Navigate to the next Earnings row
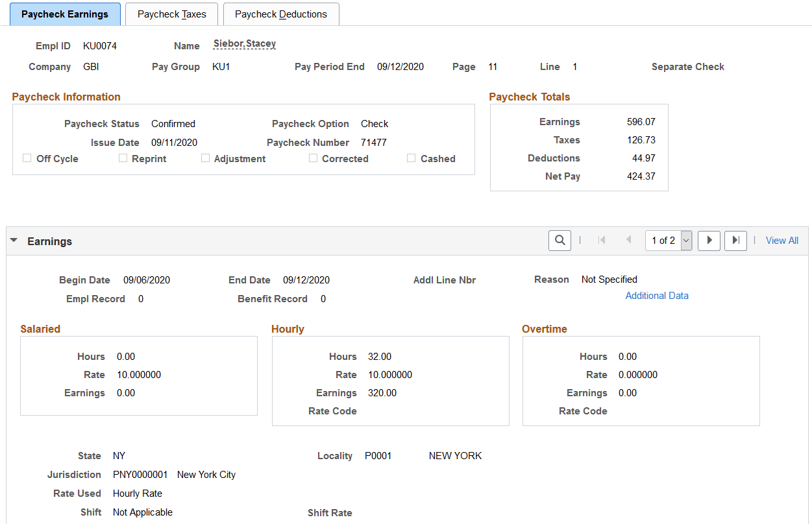The height and width of the screenshot is (524, 812). (x=709, y=241)
